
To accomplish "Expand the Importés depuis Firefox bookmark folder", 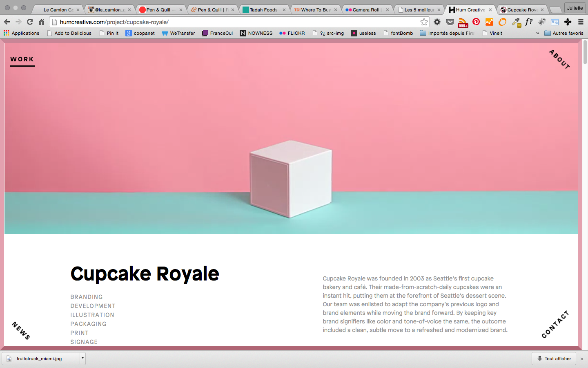I will click(x=447, y=33).
